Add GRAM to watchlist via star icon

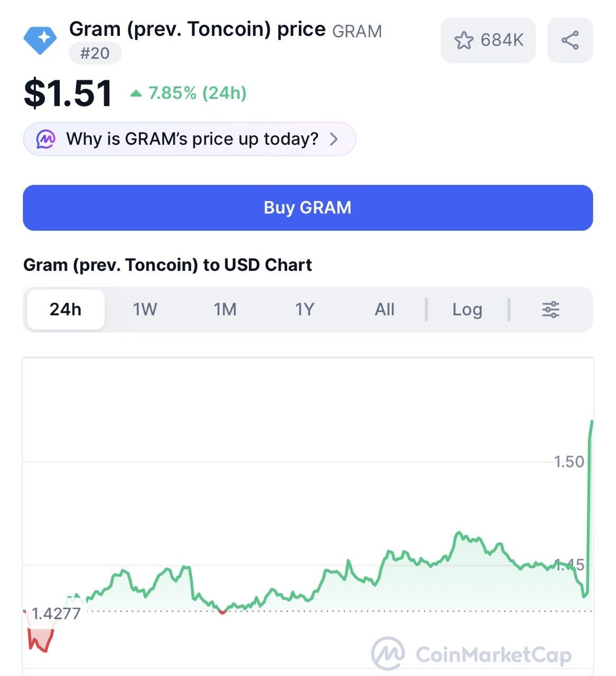464,40
